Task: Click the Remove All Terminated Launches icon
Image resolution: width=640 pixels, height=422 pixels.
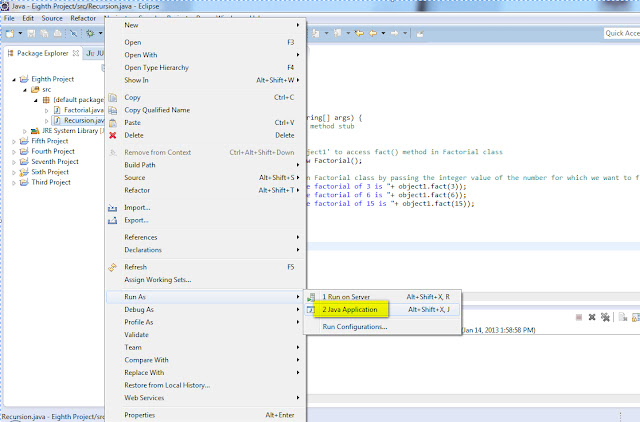Action: 605,317
